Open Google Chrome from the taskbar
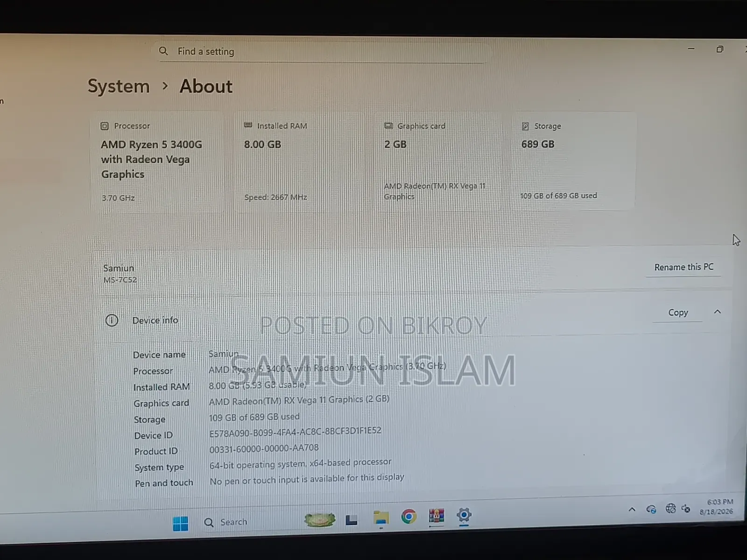Screen dimensions: 747x560 409,516
